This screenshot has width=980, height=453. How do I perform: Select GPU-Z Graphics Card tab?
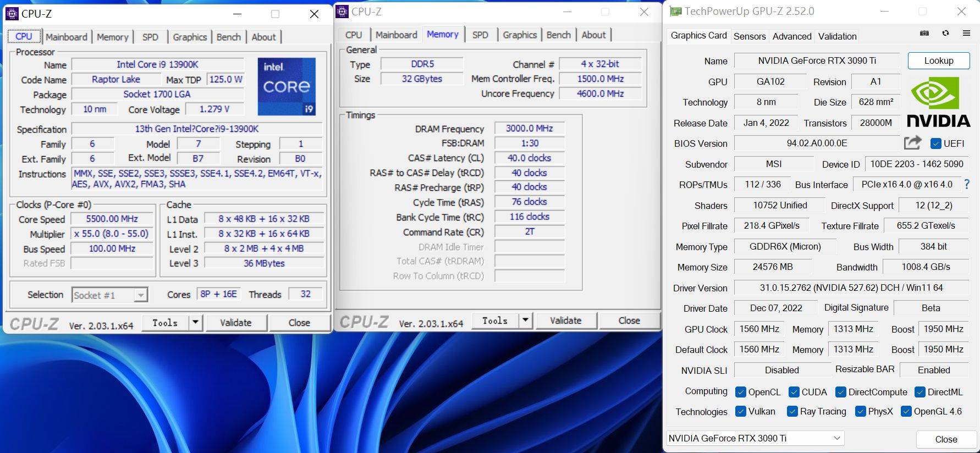coord(699,35)
